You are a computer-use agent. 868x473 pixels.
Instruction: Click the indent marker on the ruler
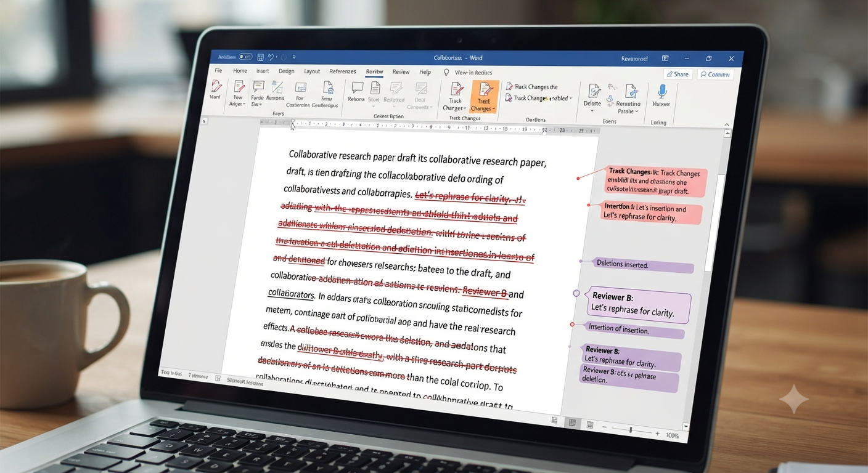click(x=292, y=125)
